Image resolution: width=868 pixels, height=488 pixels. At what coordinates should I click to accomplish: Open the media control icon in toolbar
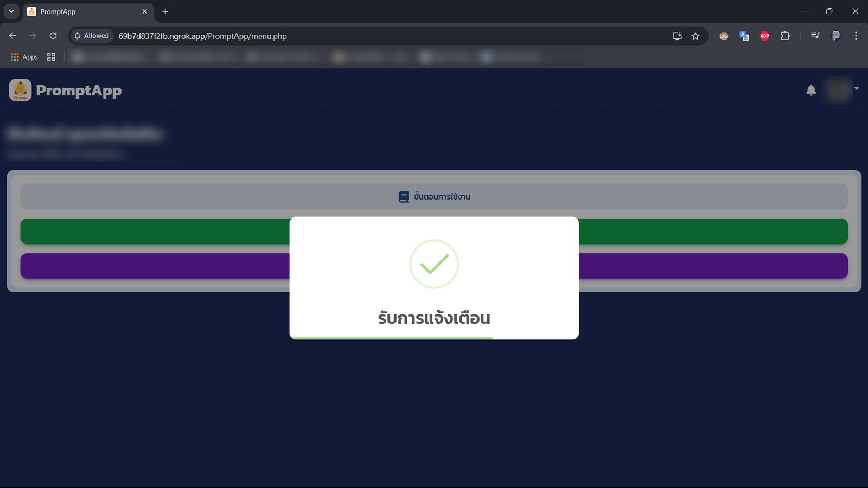(815, 36)
